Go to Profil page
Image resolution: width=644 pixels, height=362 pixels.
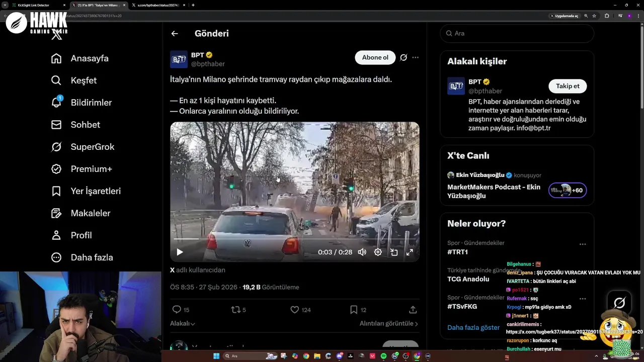click(71, 235)
